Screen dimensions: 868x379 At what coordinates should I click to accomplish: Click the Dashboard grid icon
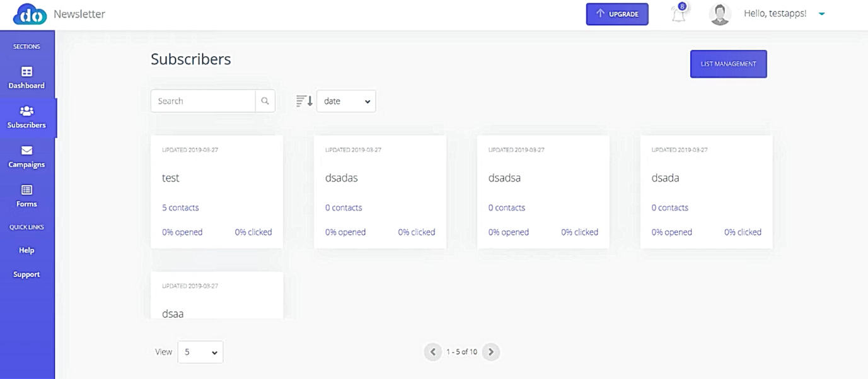26,71
